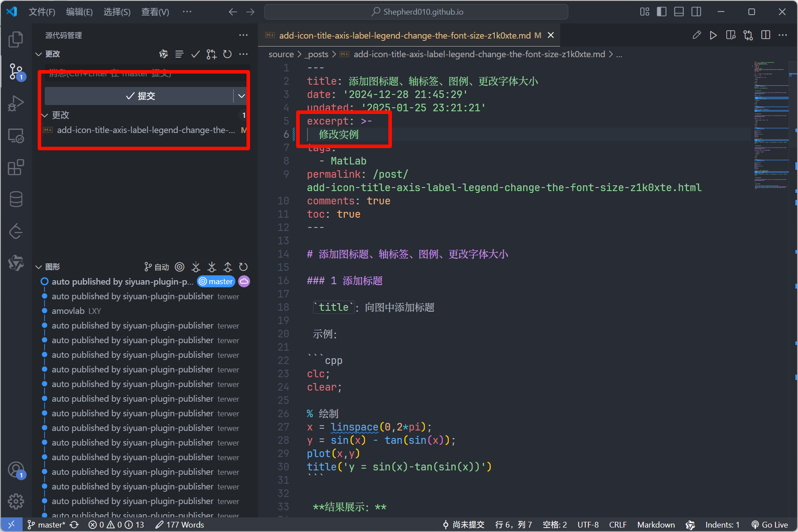798x532 pixels.
Task: Open Run and Debug view
Action: [16, 104]
